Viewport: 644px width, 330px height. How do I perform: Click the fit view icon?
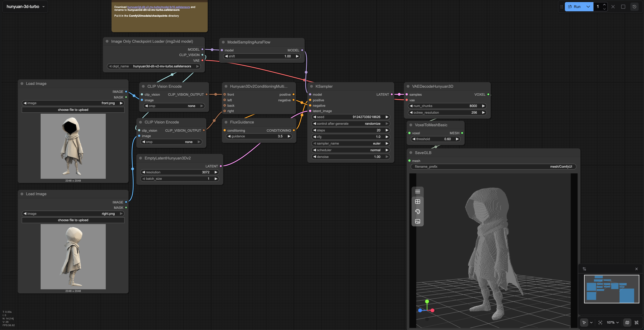pos(600,323)
